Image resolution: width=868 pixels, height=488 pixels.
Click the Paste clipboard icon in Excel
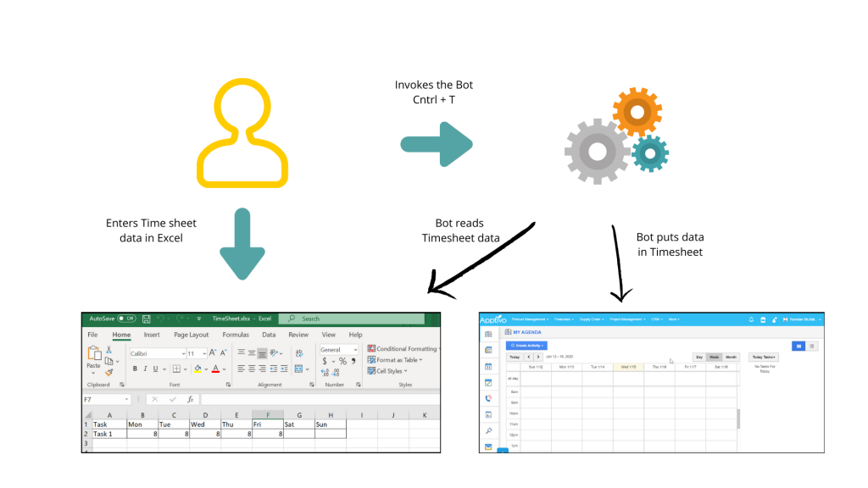coord(93,353)
